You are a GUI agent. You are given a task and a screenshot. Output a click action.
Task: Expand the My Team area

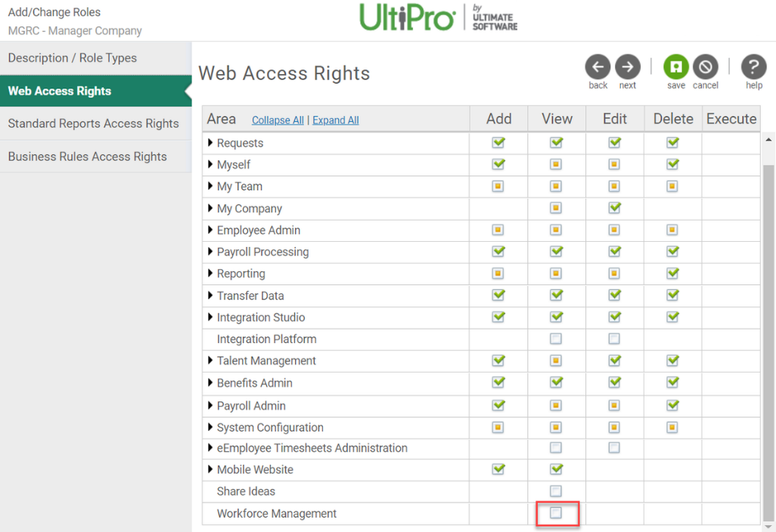(210, 186)
